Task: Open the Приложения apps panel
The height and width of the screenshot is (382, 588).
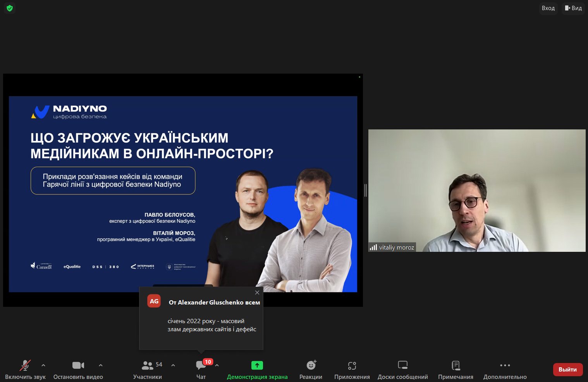Action: [x=352, y=370]
